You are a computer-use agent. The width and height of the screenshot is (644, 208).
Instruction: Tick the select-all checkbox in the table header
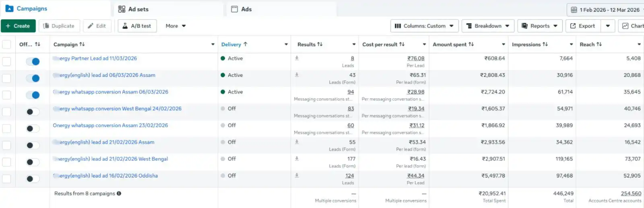tap(7, 44)
